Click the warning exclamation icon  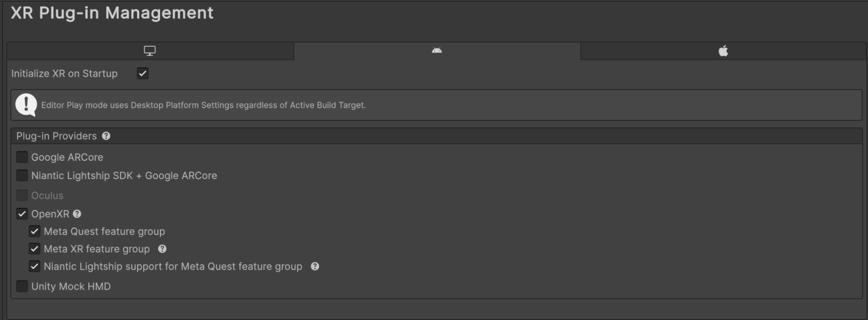25,105
